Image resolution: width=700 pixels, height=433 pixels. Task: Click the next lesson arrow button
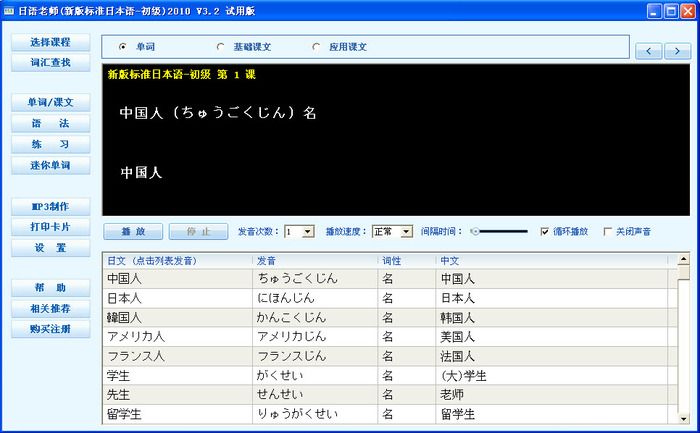pos(676,50)
